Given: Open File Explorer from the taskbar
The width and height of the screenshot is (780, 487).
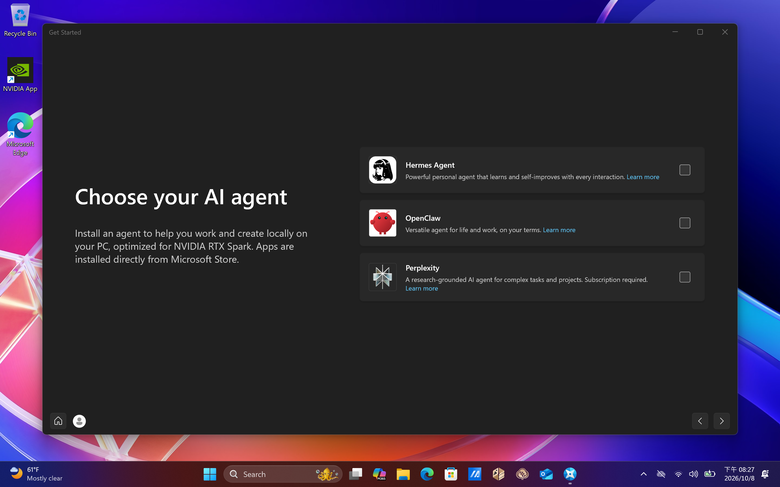Looking at the screenshot, I should [x=403, y=474].
